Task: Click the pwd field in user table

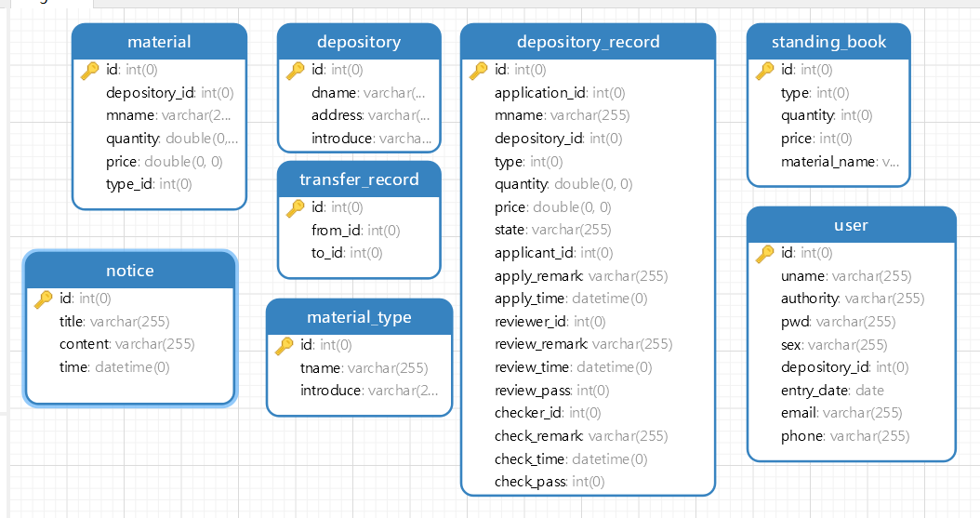Action: (839, 322)
